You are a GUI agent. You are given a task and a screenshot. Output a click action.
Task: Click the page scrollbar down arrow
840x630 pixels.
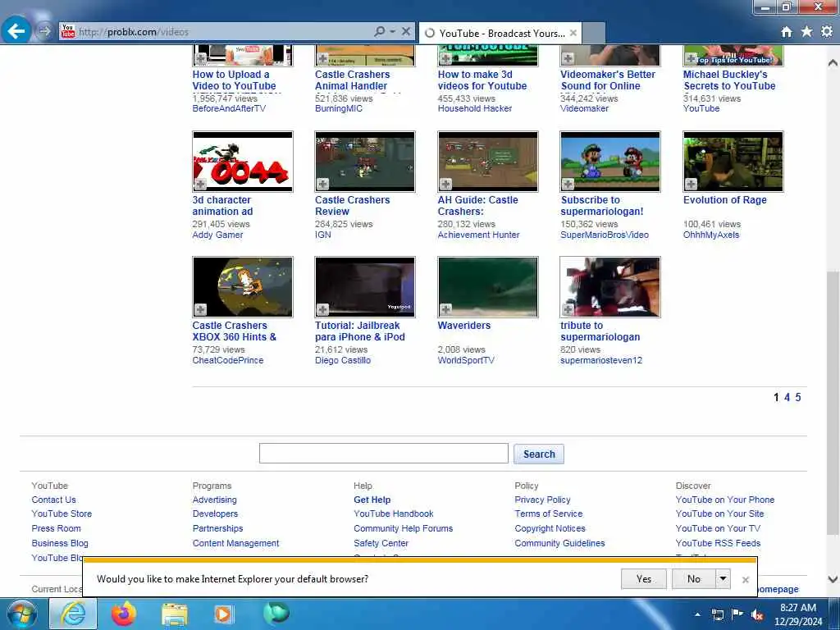click(833, 579)
